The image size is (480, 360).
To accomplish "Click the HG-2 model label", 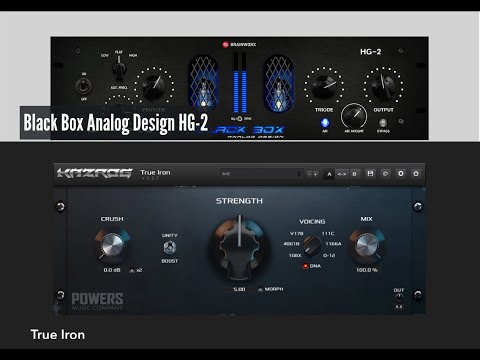I will [x=370, y=52].
